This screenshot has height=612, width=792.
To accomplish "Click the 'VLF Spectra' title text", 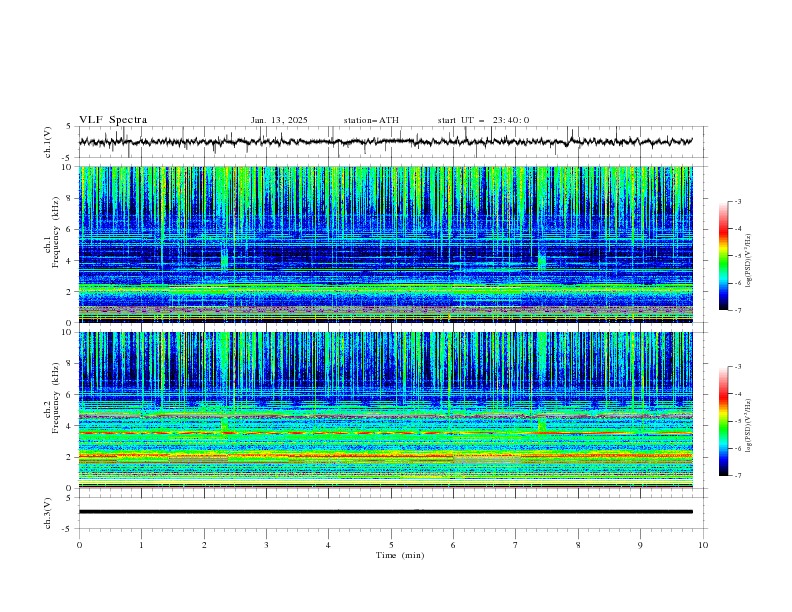I will click(x=113, y=120).
